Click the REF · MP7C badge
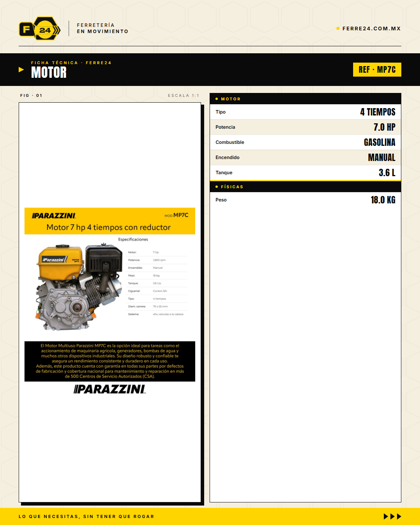Screen dimensions: 420x525 click(377, 70)
